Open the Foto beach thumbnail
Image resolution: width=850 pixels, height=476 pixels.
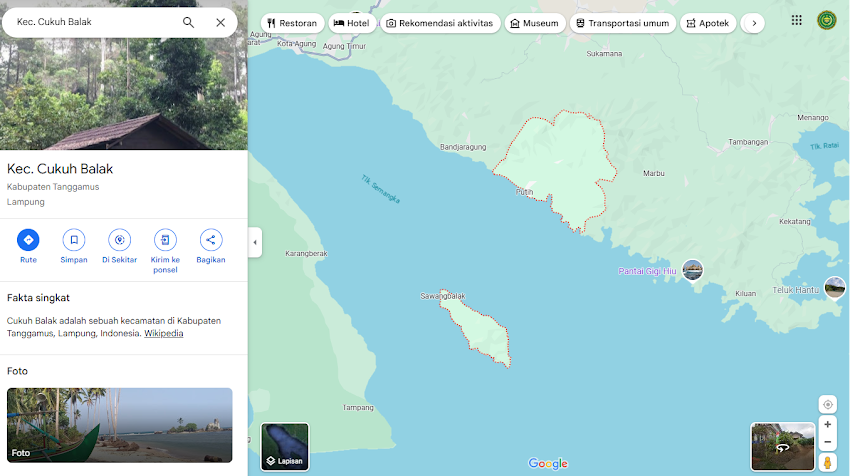point(119,425)
